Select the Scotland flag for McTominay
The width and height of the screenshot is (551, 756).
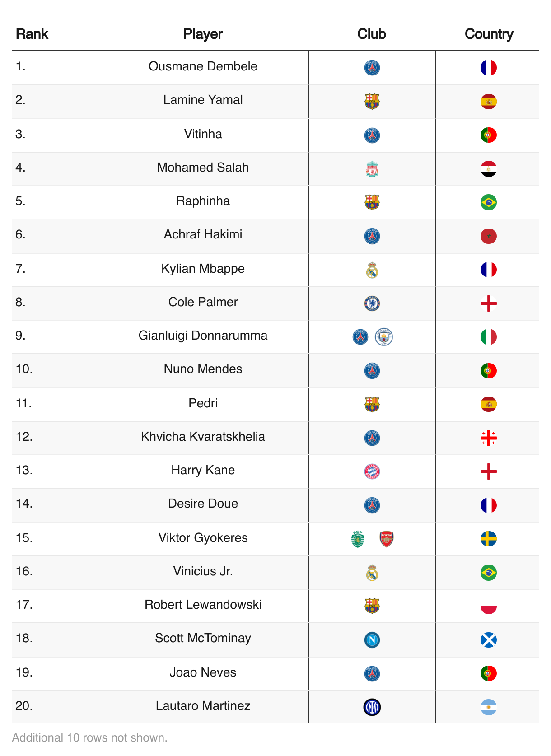pos(489,640)
